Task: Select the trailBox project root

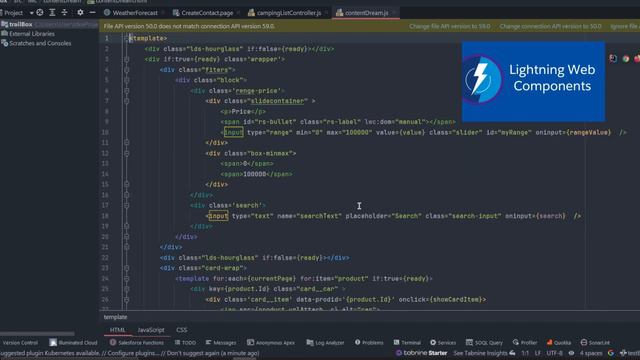Action: point(21,24)
